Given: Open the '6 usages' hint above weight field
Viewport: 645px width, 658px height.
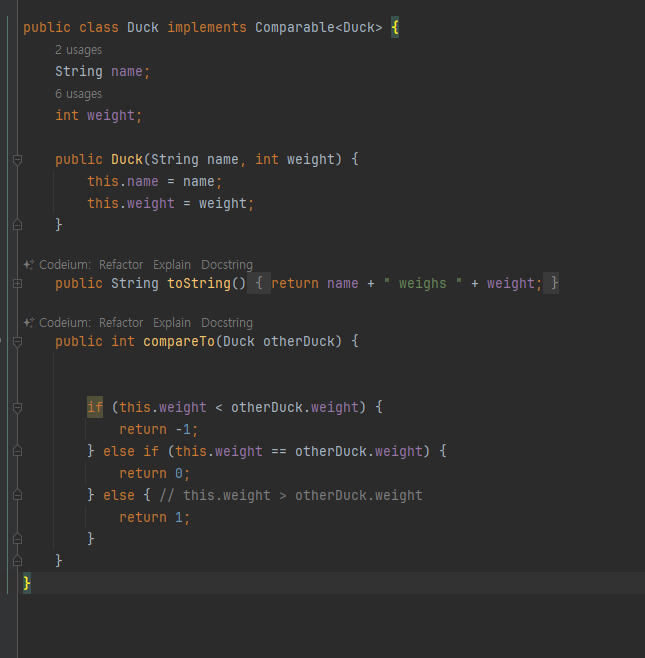Looking at the screenshot, I should (x=78, y=94).
